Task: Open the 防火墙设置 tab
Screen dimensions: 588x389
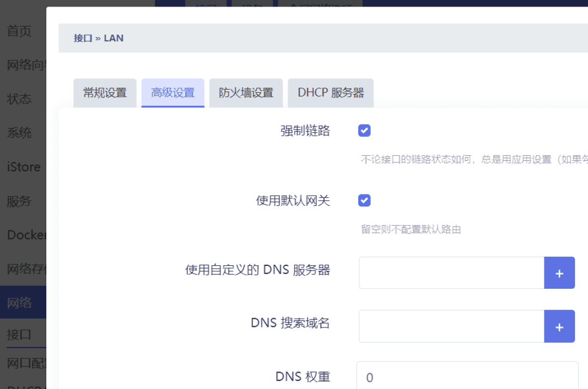Action: (x=246, y=93)
